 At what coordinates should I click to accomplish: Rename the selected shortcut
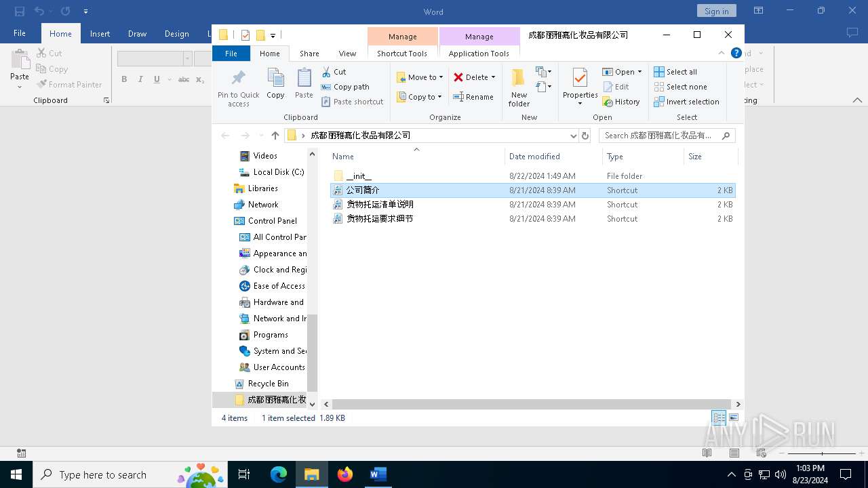coord(473,97)
